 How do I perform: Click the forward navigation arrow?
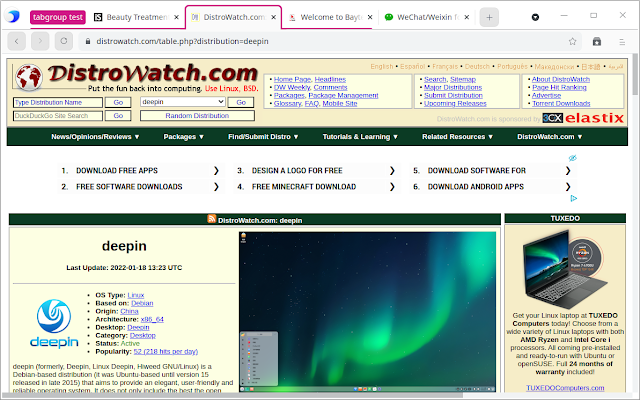click(x=40, y=41)
